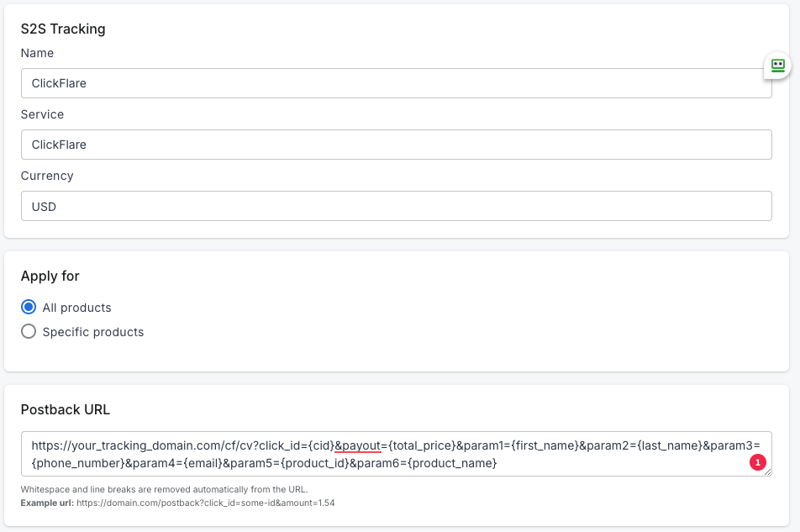Click the Service input field
The height and width of the screenshot is (532, 800).
pos(396,145)
